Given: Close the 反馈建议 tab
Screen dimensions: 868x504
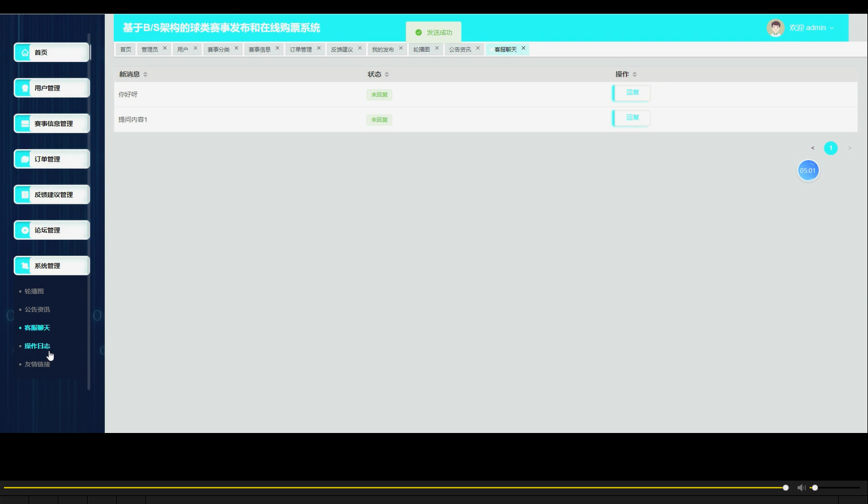Looking at the screenshot, I should pyautogui.click(x=360, y=48).
